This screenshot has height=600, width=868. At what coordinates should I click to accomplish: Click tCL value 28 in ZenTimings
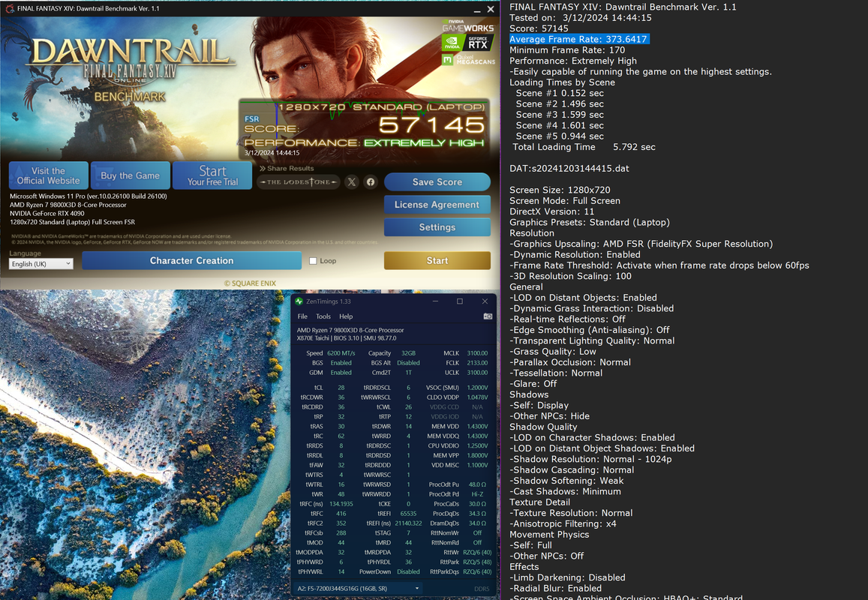(x=341, y=388)
